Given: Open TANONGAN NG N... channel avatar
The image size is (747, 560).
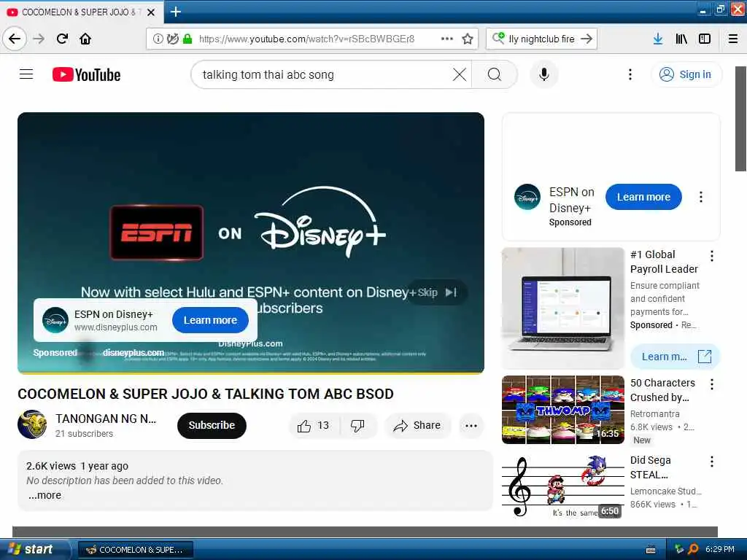Looking at the screenshot, I should coord(32,424).
